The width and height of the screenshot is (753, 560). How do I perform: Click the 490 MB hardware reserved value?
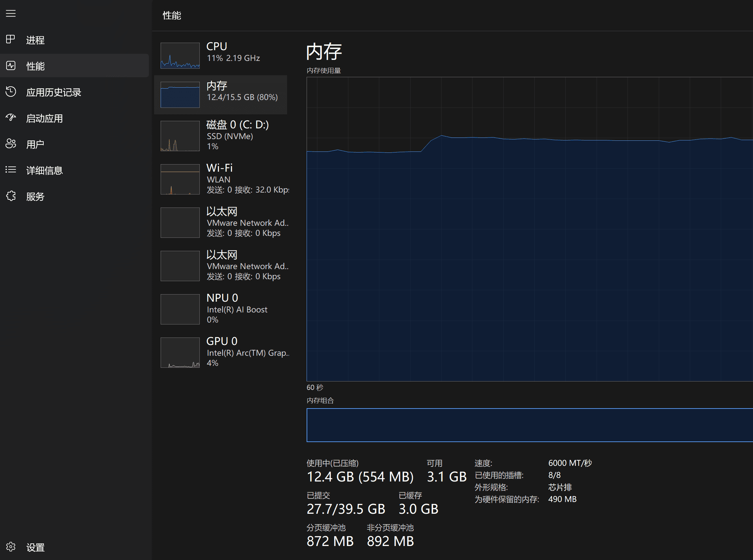(x=562, y=499)
